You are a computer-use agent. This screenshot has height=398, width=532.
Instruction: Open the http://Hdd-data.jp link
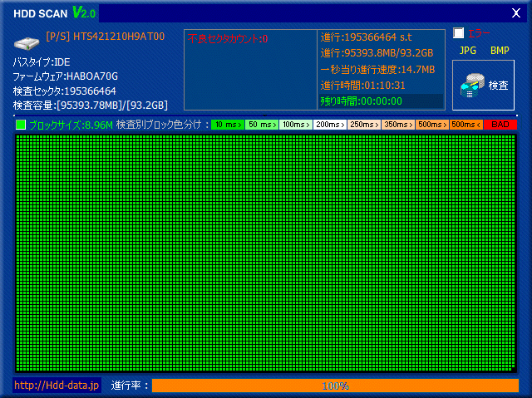tap(57, 385)
